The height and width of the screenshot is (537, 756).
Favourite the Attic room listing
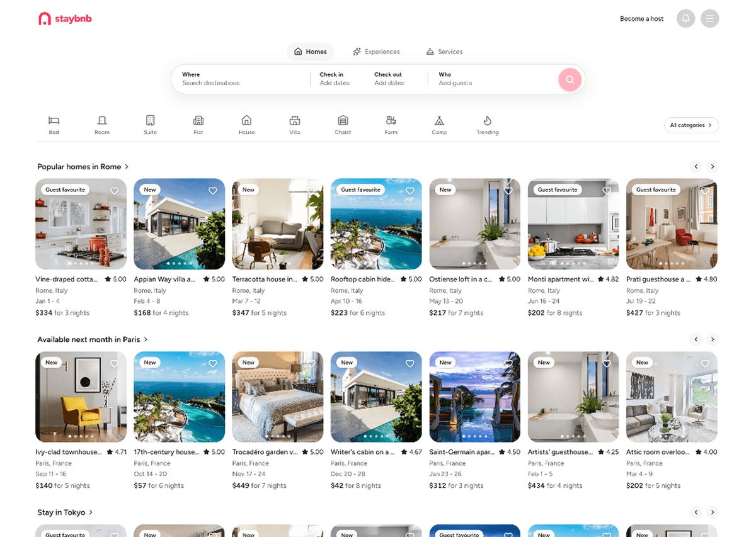point(705,363)
